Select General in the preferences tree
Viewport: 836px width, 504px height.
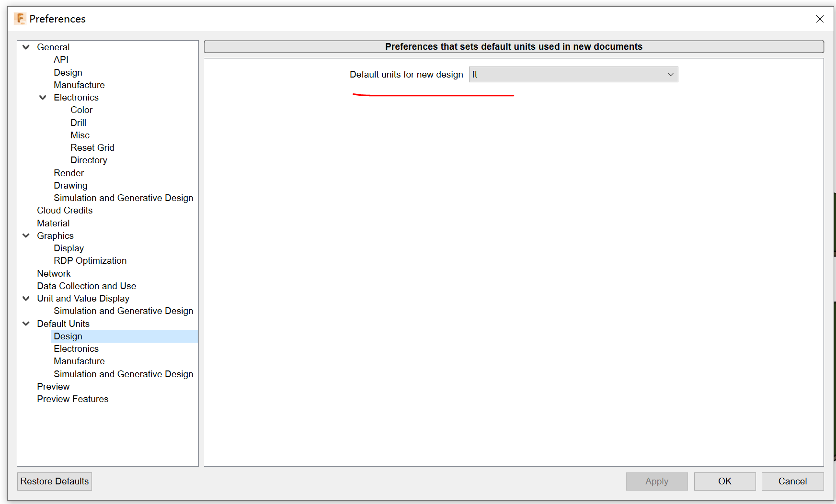tap(53, 47)
